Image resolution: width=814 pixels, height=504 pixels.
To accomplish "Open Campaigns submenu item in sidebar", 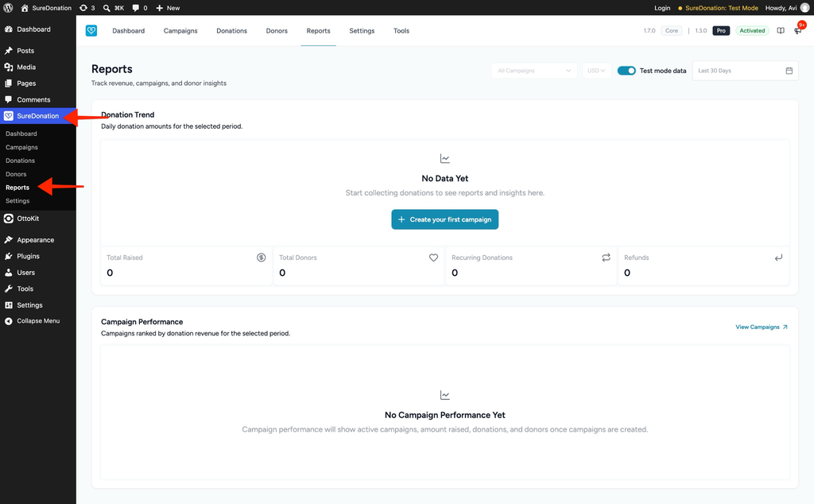I will [21, 147].
